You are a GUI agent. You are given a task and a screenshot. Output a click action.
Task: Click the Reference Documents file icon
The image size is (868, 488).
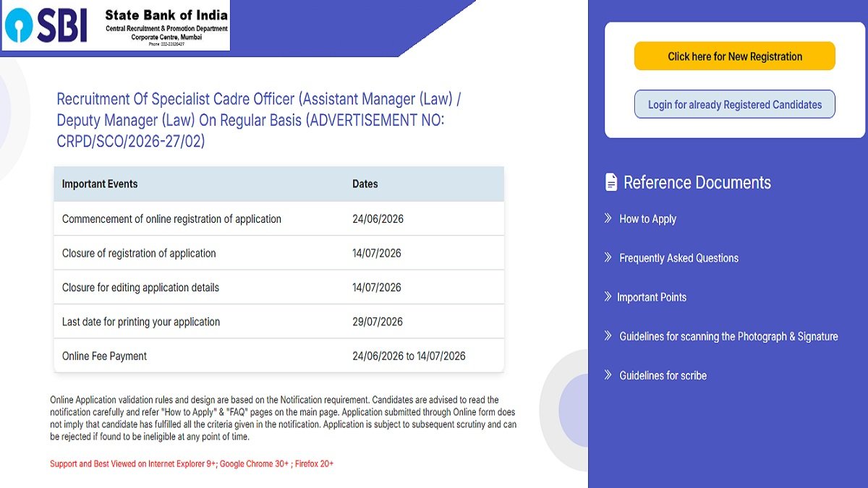click(611, 182)
